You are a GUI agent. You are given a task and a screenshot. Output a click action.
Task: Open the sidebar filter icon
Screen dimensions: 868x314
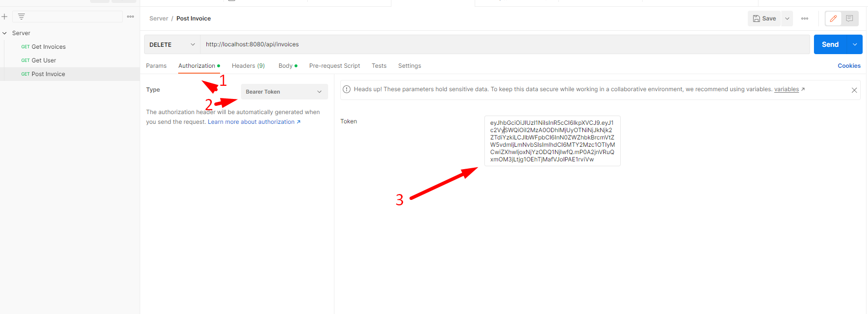[21, 17]
